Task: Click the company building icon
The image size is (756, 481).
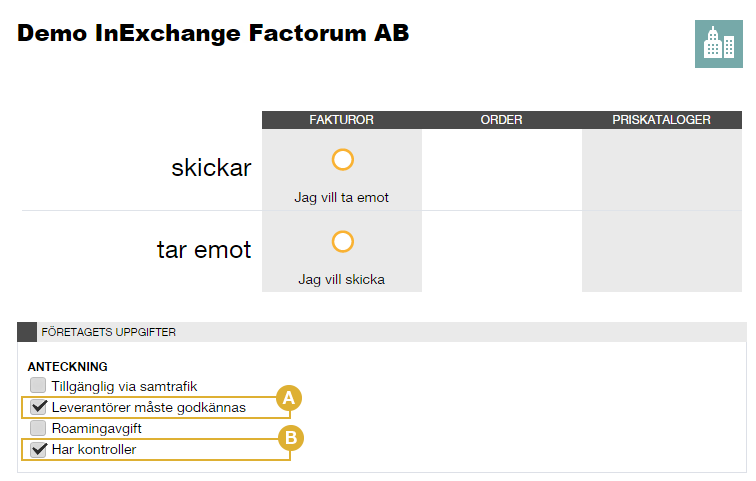Action: click(x=718, y=44)
